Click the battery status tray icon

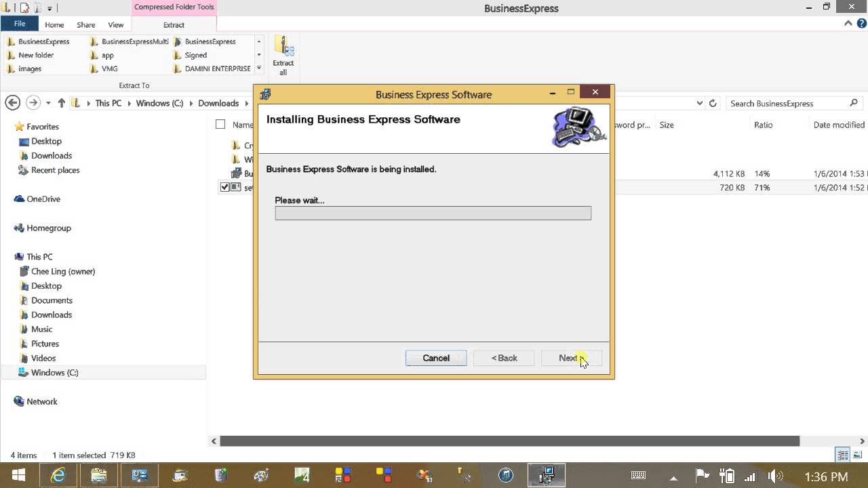tap(728, 476)
